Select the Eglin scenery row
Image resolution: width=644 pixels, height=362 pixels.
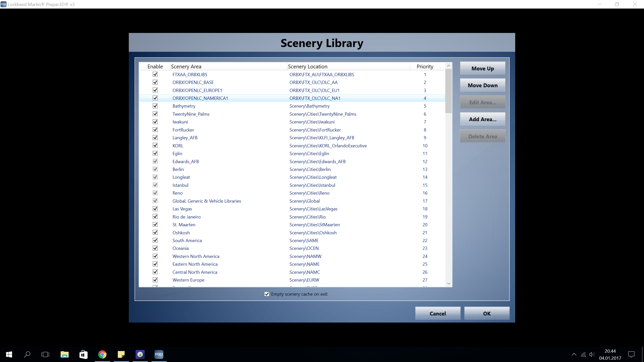click(x=292, y=153)
